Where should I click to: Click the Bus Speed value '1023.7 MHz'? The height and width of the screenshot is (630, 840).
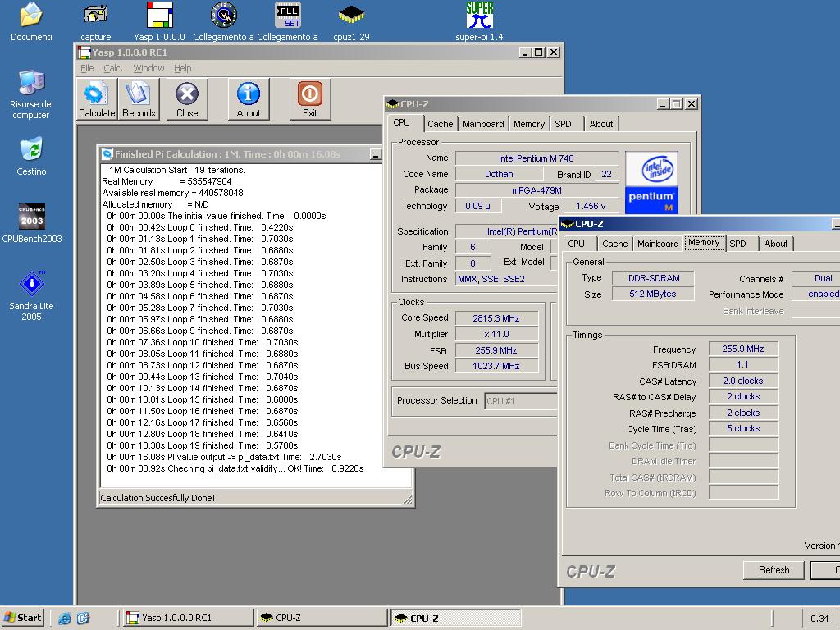(496, 366)
